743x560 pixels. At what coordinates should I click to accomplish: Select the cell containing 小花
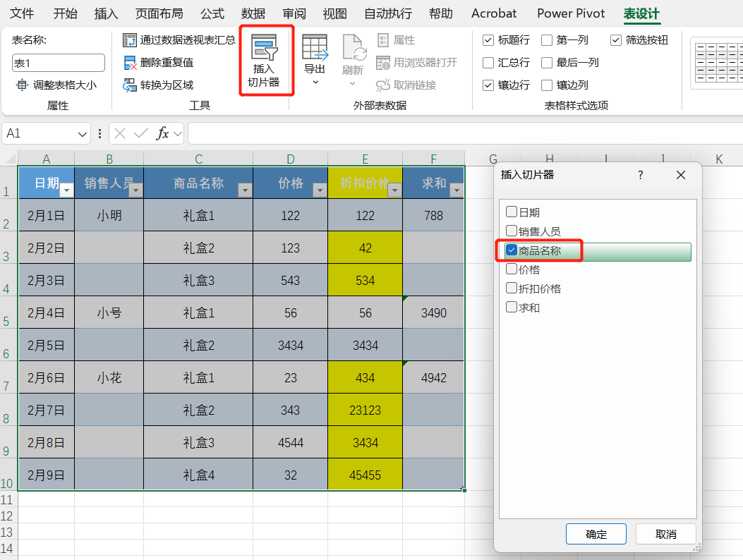coord(109,377)
